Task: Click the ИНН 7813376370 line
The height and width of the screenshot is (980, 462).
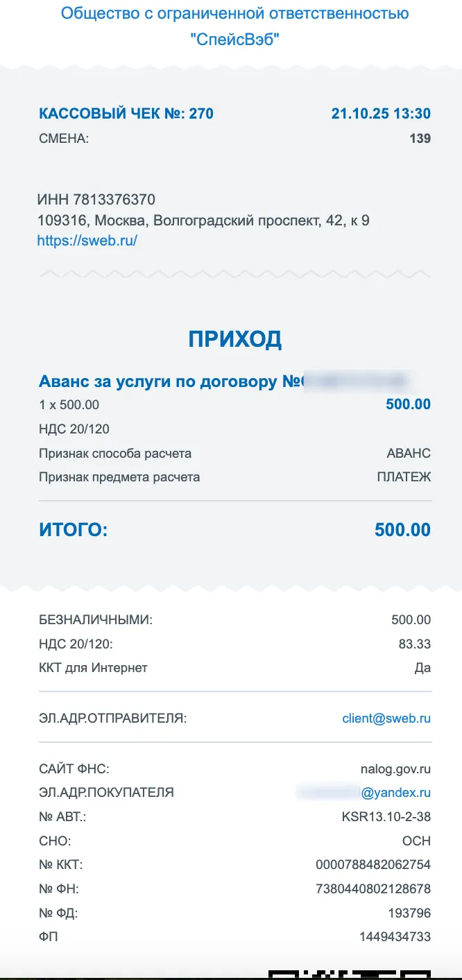Action: click(x=96, y=200)
